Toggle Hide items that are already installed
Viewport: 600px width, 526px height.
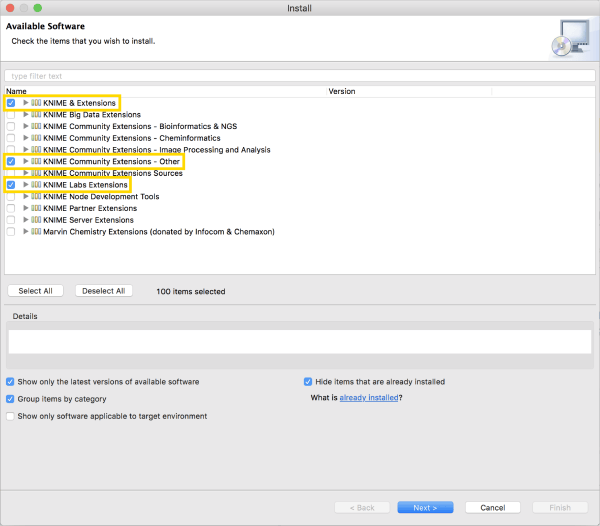pos(308,382)
